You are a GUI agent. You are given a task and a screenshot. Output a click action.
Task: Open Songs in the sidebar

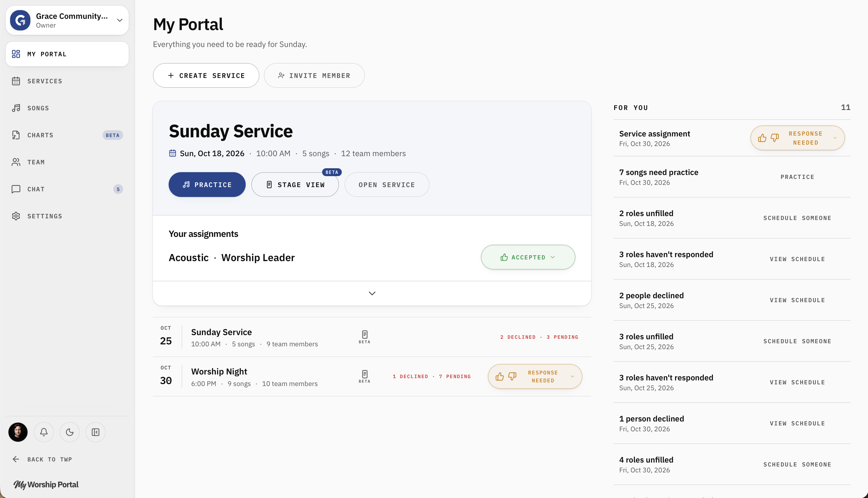[x=67, y=108]
